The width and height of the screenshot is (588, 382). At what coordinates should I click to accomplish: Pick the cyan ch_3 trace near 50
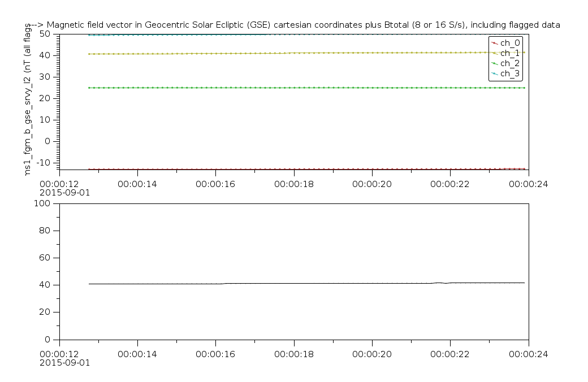point(170,34)
